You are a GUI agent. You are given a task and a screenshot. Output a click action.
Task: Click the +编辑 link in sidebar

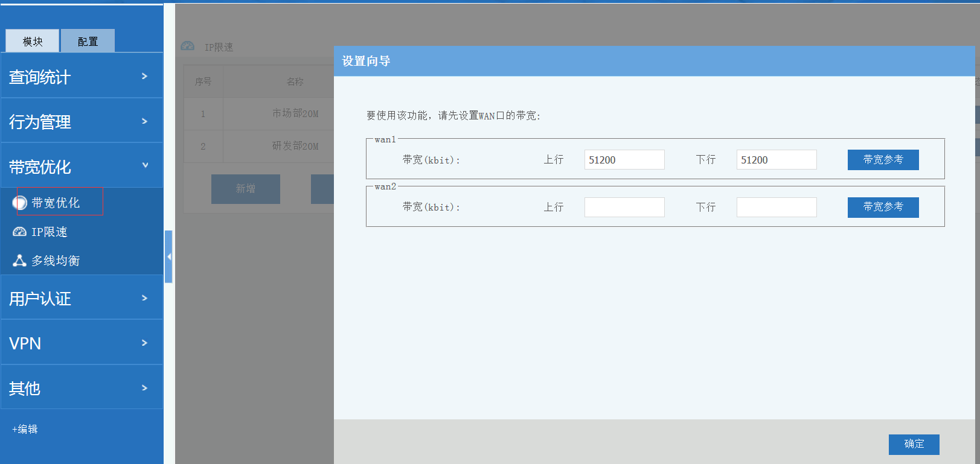25,429
